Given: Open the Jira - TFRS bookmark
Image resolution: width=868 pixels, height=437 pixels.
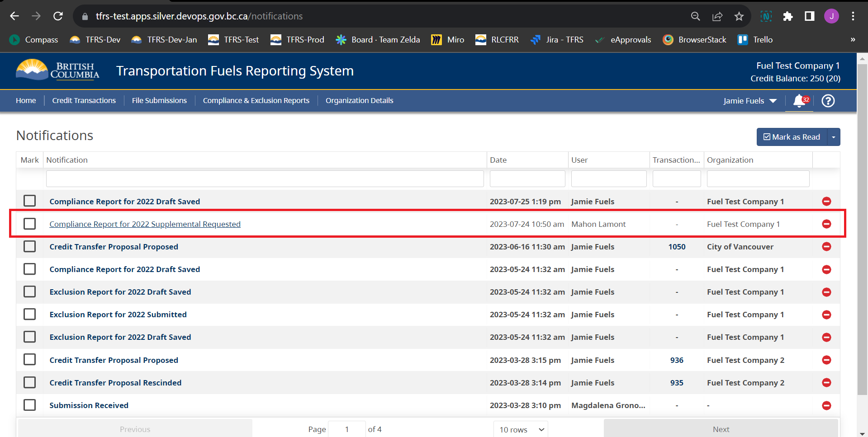Looking at the screenshot, I should point(557,40).
